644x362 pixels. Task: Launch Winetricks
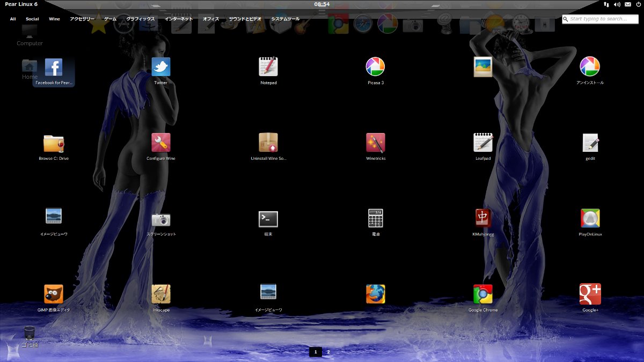pyautogui.click(x=376, y=143)
